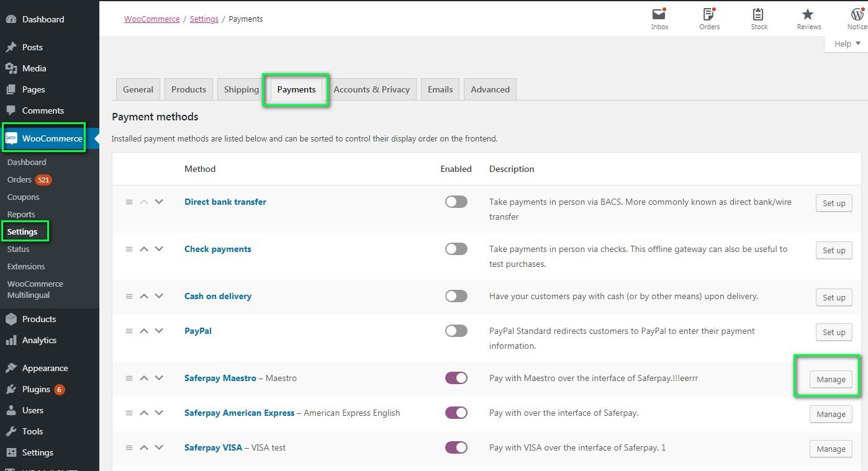Open the Saferpay American Express link
868x471 pixels.
tap(239, 413)
